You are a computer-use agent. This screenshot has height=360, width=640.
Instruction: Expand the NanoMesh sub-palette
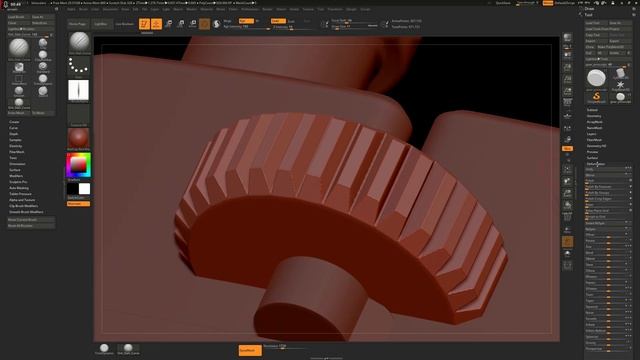(594, 128)
